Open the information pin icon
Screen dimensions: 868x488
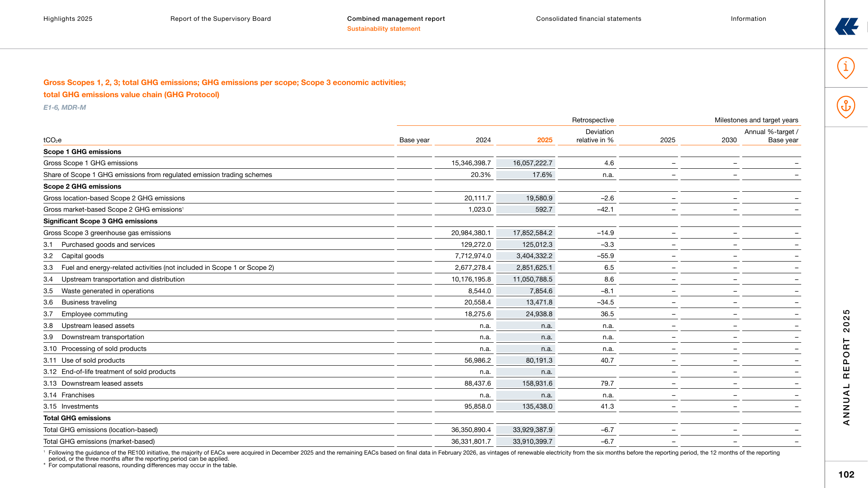point(846,68)
